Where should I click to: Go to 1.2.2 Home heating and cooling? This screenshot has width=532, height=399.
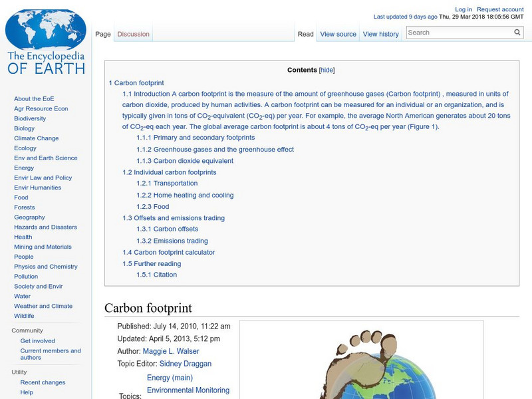point(185,195)
